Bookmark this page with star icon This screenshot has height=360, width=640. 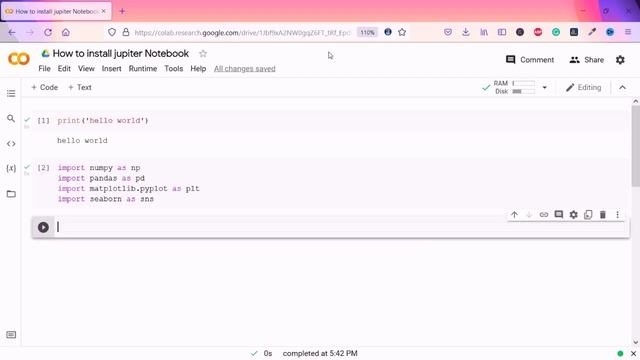(x=402, y=32)
